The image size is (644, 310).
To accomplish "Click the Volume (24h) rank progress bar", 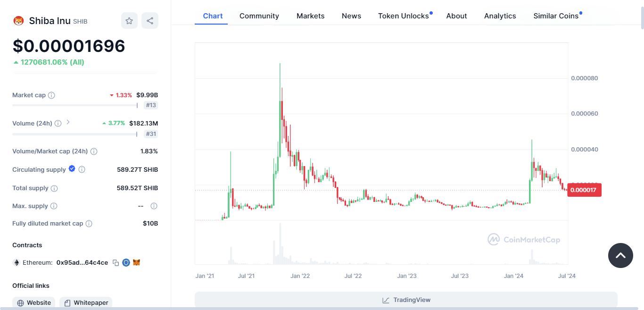I will (75, 134).
